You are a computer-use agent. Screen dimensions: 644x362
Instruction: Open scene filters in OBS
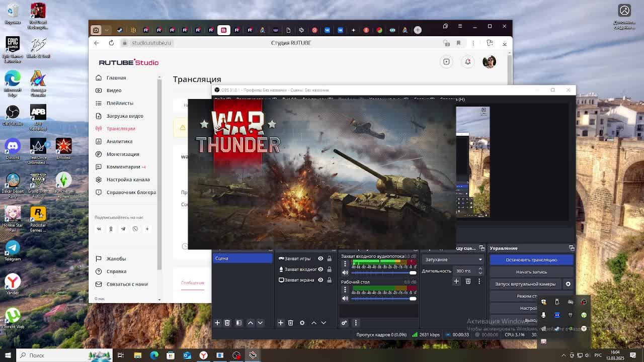point(239,323)
